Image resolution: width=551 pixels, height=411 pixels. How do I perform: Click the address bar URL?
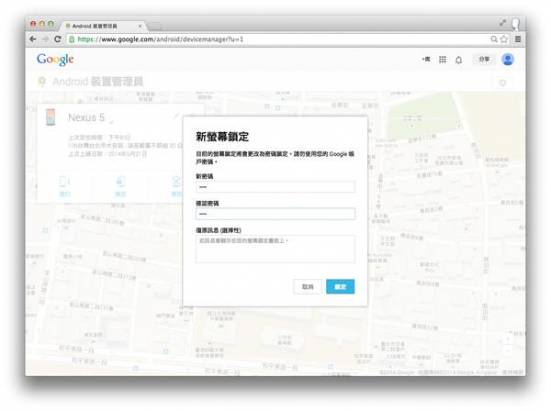point(160,39)
